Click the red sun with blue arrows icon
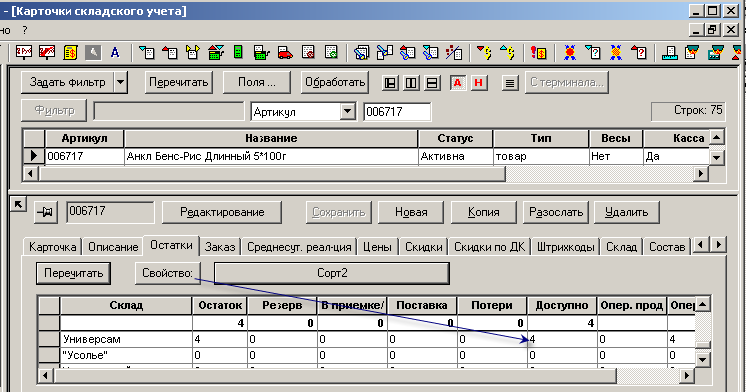This screenshot has height=392, width=746. [569, 52]
